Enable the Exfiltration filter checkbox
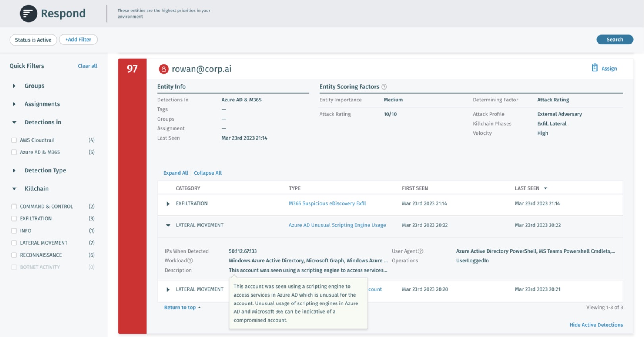This screenshot has height=337, width=644. pos(14,218)
